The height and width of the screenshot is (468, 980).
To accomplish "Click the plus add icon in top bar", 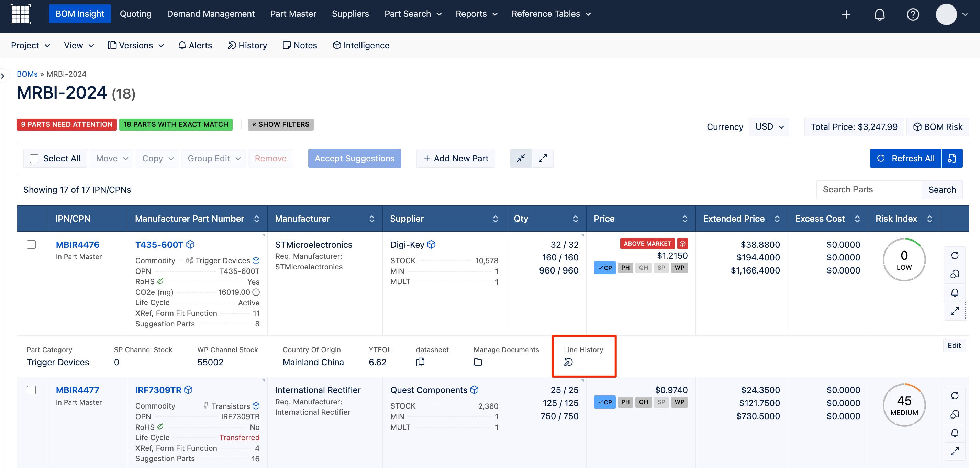I will pos(846,14).
